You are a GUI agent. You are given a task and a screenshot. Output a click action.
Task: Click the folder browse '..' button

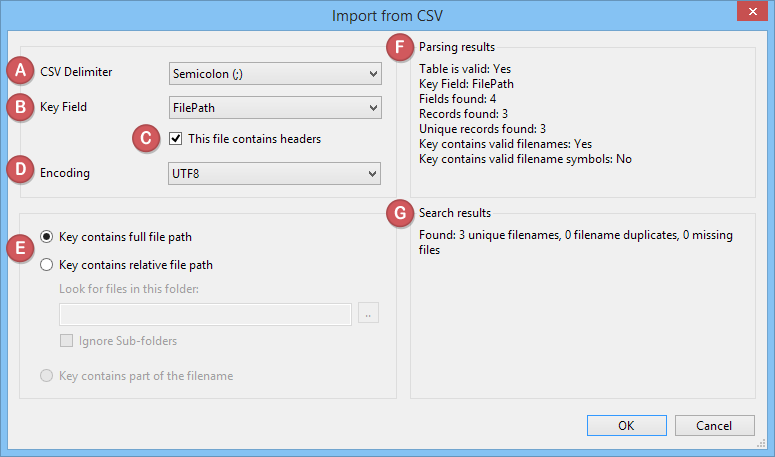point(369,314)
